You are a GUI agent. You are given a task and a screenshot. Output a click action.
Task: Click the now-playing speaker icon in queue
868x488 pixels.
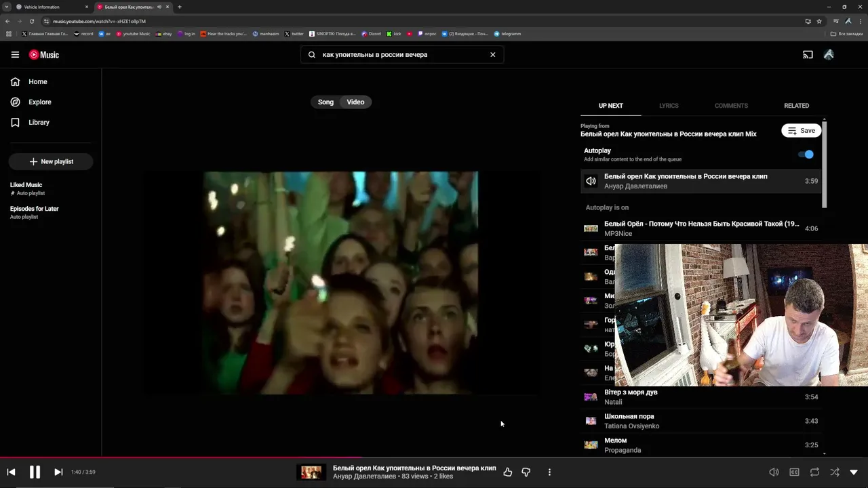(591, 182)
